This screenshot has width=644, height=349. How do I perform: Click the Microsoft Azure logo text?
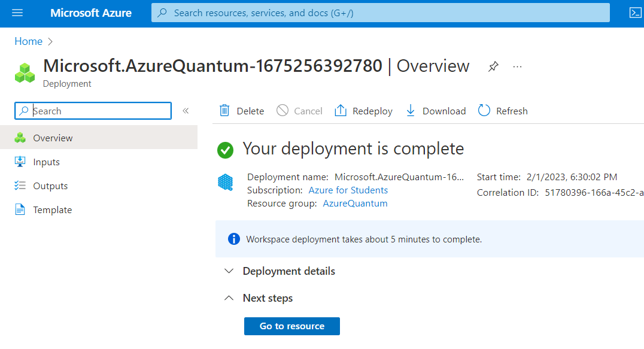(91, 13)
